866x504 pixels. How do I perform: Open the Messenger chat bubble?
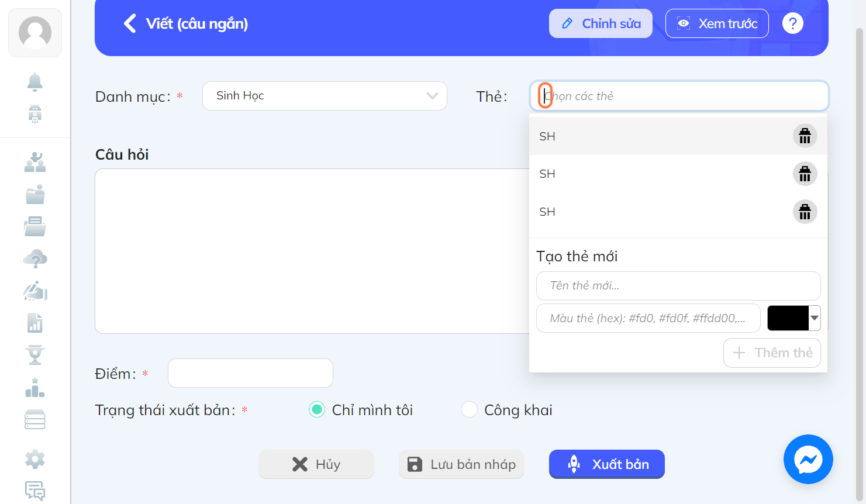[x=808, y=459]
